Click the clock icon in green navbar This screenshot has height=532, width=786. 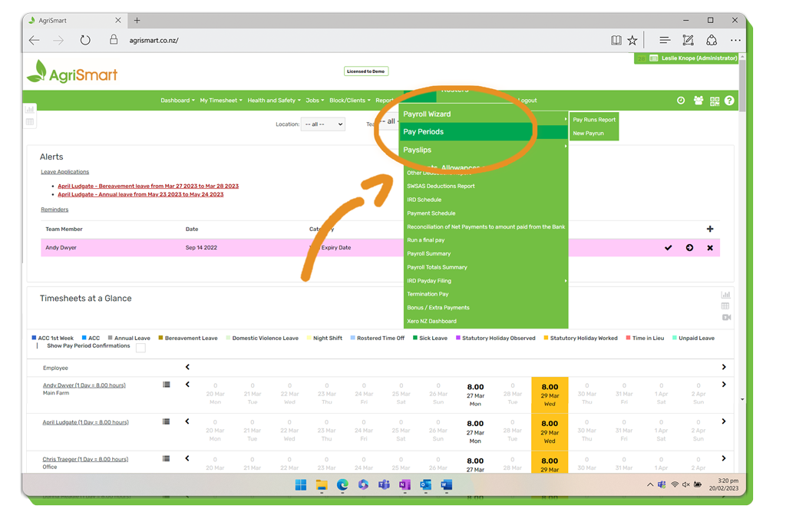[681, 101]
